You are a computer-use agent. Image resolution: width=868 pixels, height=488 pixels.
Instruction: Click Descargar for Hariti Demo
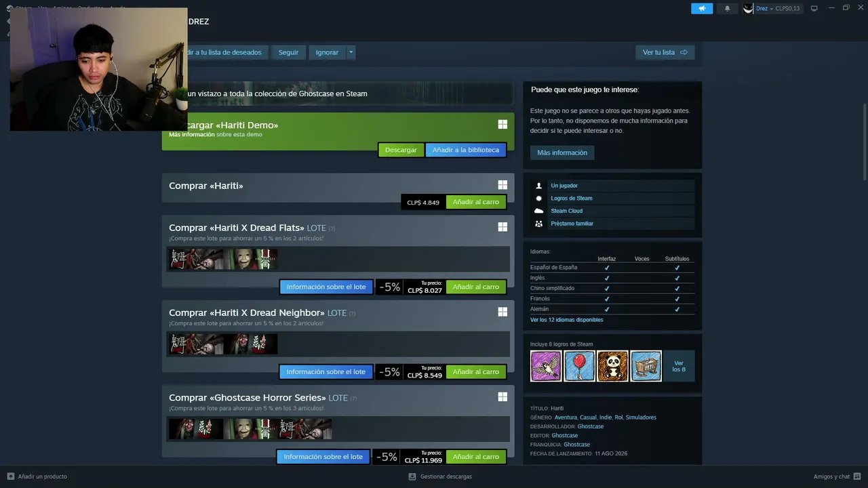401,150
